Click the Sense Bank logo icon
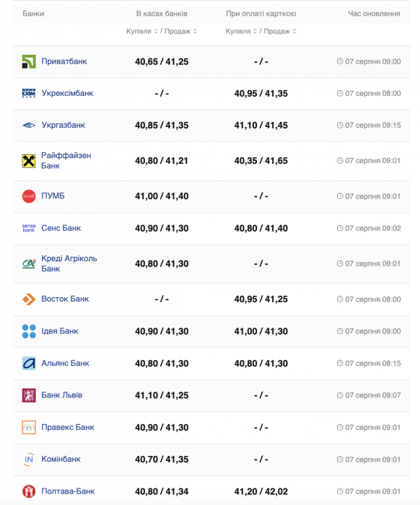Image resolution: width=420 pixels, height=505 pixels. pyautogui.click(x=29, y=228)
